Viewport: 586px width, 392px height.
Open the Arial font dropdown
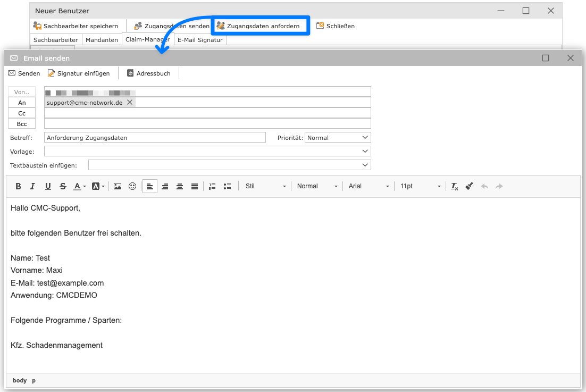pos(369,186)
